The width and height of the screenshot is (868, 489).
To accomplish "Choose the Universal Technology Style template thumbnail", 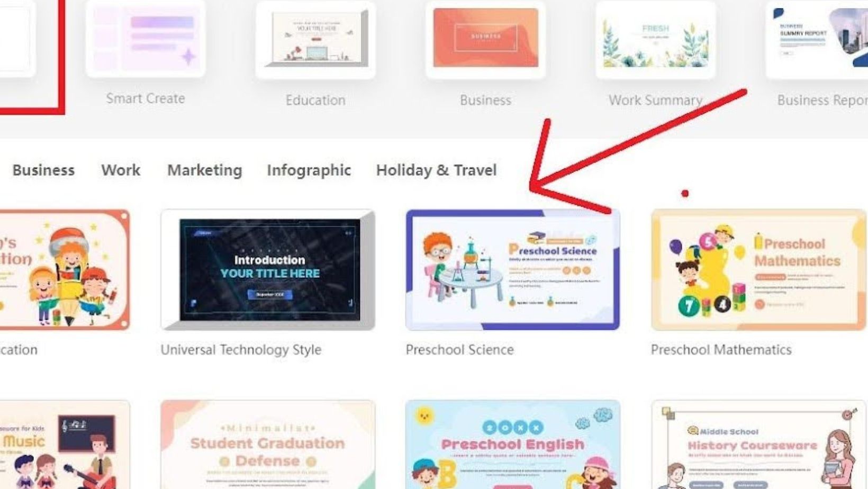I will (x=268, y=270).
